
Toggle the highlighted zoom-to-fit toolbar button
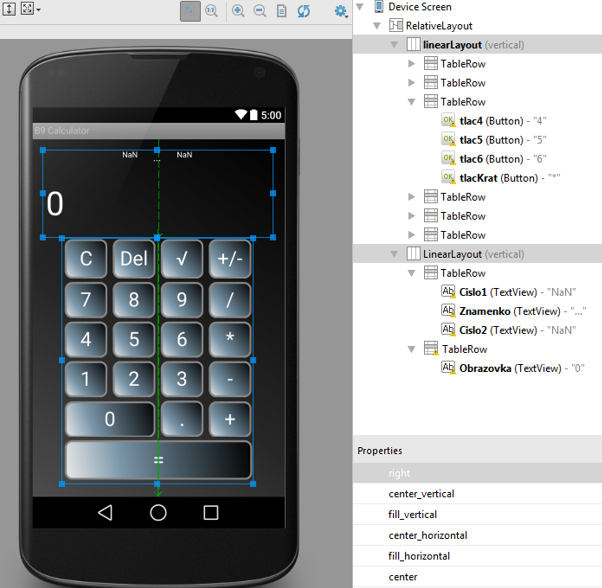click(x=190, y=11)
